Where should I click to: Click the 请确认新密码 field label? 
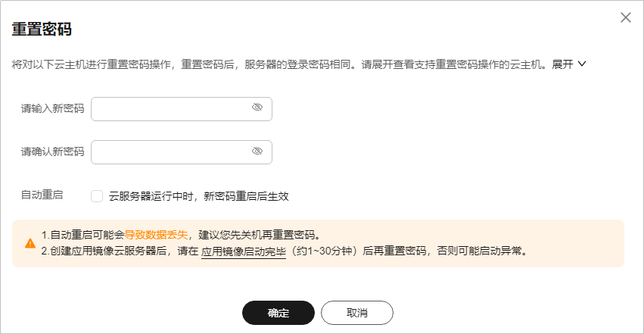[x=52, y=151]
